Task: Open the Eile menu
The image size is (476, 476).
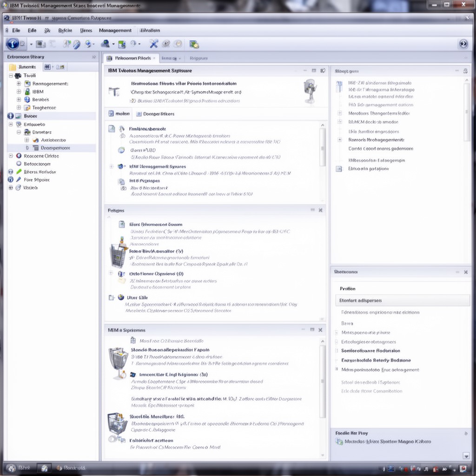Action: click(x=16, y=30)
